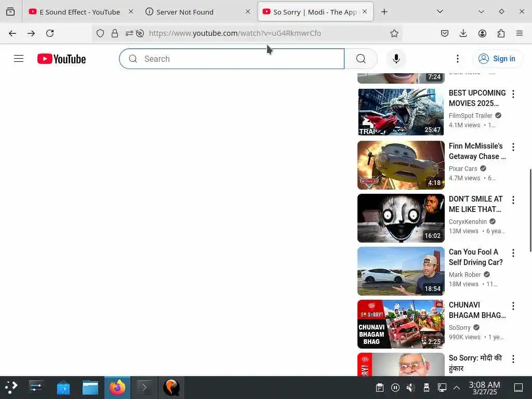This screenshot has width=532, height=399.
Task: Open the network connection tray icon
Action: [x=442, y=388]
